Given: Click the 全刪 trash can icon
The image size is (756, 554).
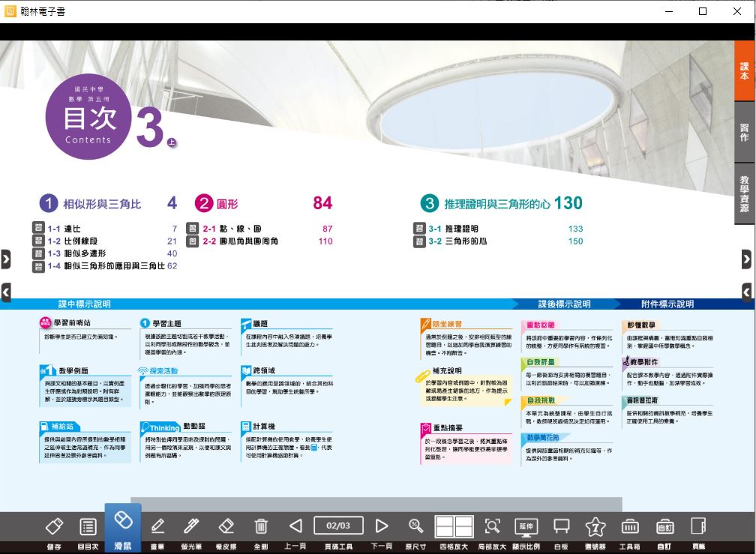Looking at the screenshot, I should (261, 526).
